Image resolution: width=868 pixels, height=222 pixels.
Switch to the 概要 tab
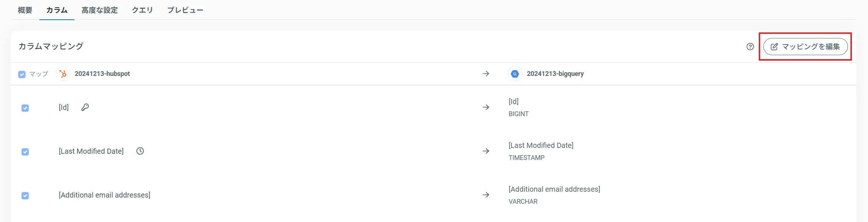click(25, 10)
